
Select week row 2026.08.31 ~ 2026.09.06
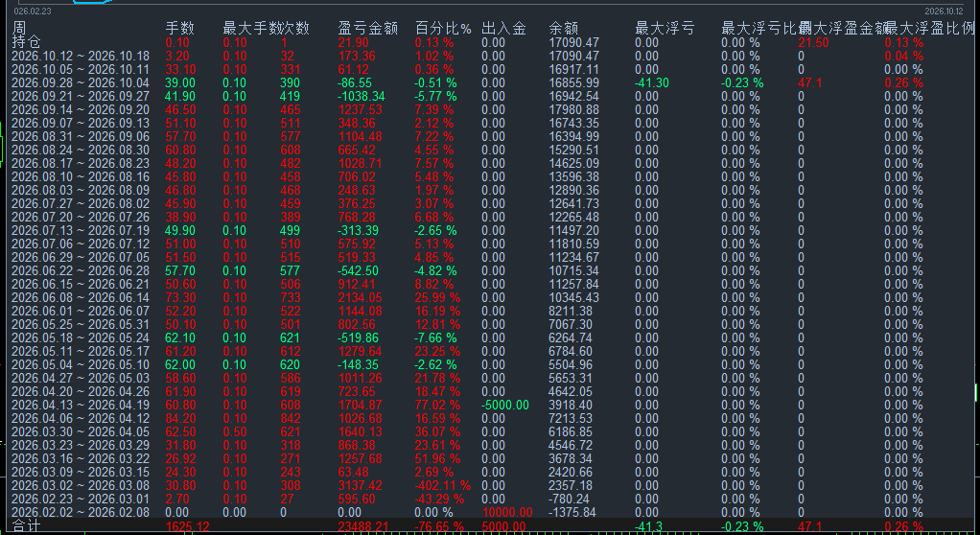coord(81,137)
